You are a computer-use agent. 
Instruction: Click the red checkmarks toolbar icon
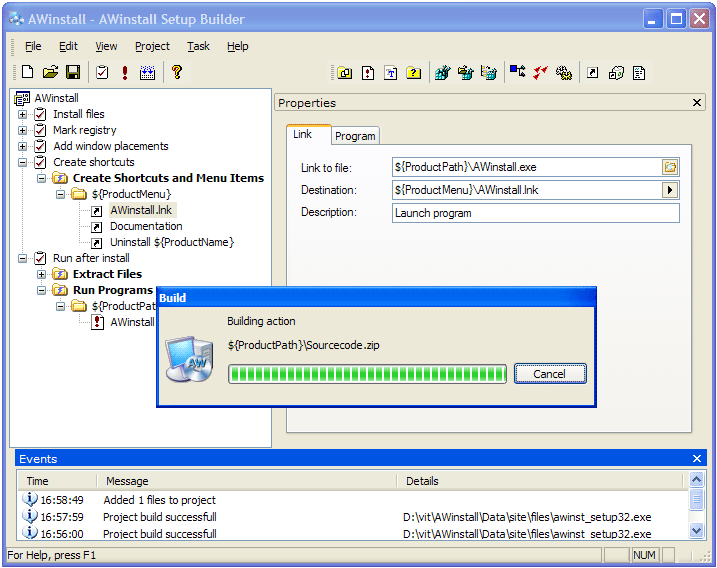(x=540, y=72)
